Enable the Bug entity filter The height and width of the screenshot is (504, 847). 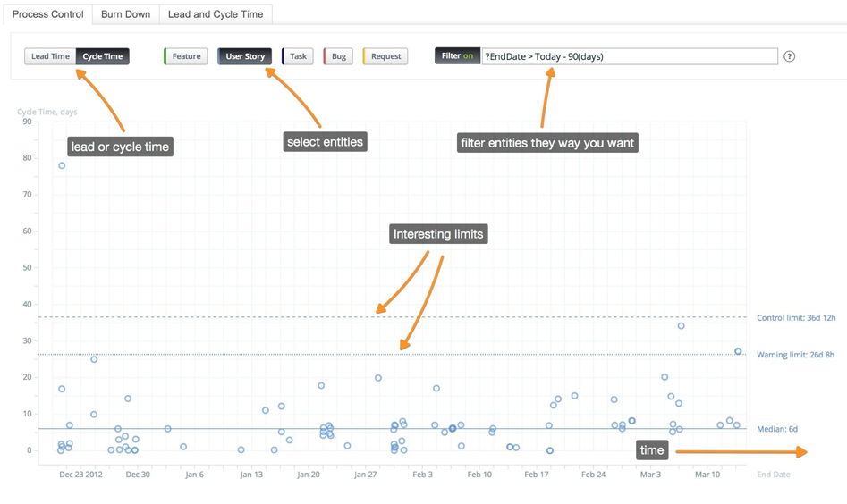[x=338, y=56]
